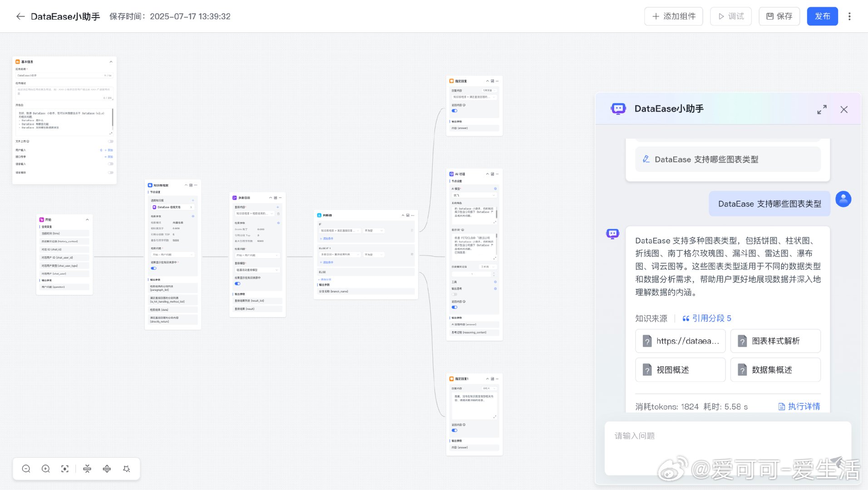Save the workflow with 保存
This screenshot has height=490, width=868.
[779, 16]
